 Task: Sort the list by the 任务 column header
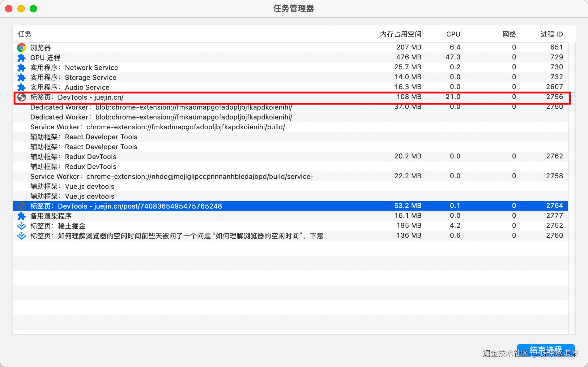tap(25, 34)
